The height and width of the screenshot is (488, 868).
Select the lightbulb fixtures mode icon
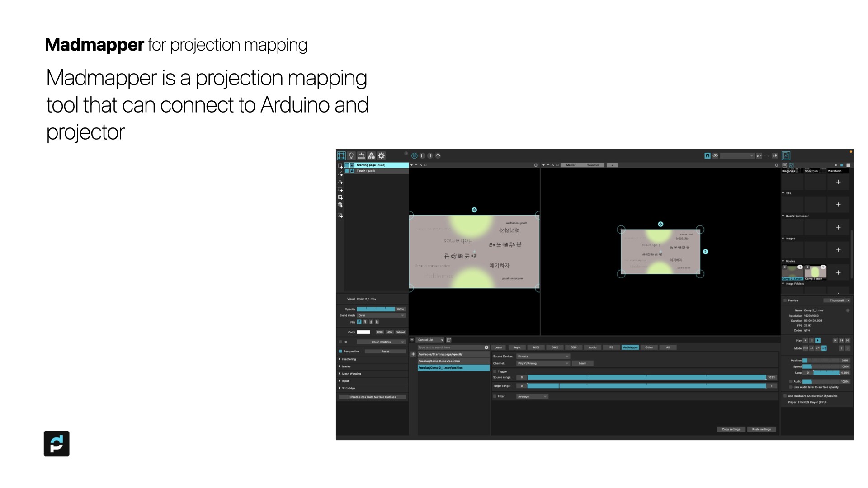[351, 156]
